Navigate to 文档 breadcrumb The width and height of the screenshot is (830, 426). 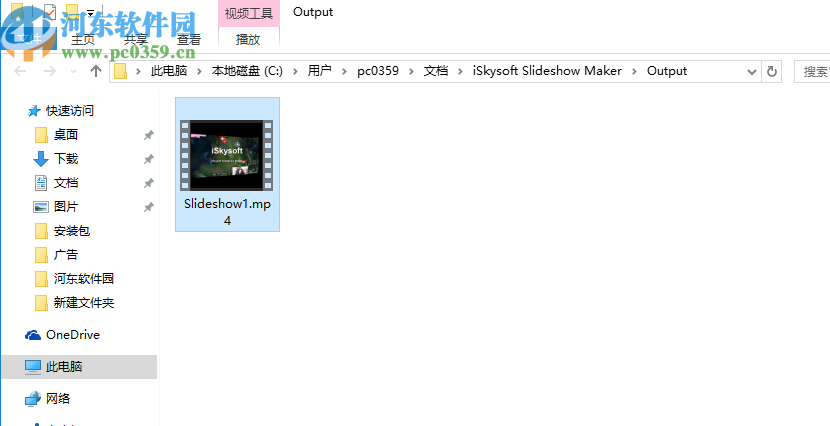(x=436, y=71)
